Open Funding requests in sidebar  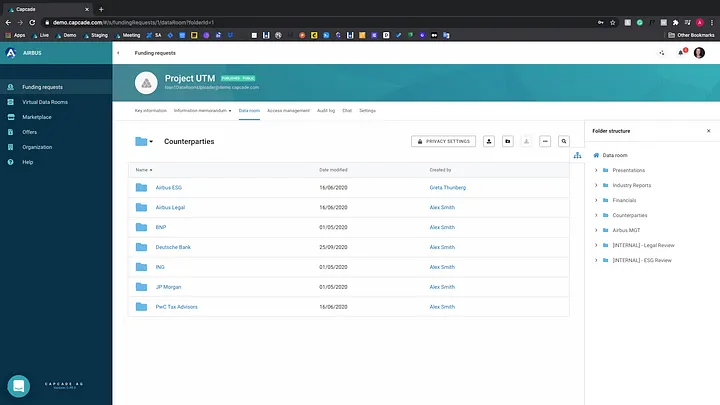pyautogui.click(x=42, y=87)
